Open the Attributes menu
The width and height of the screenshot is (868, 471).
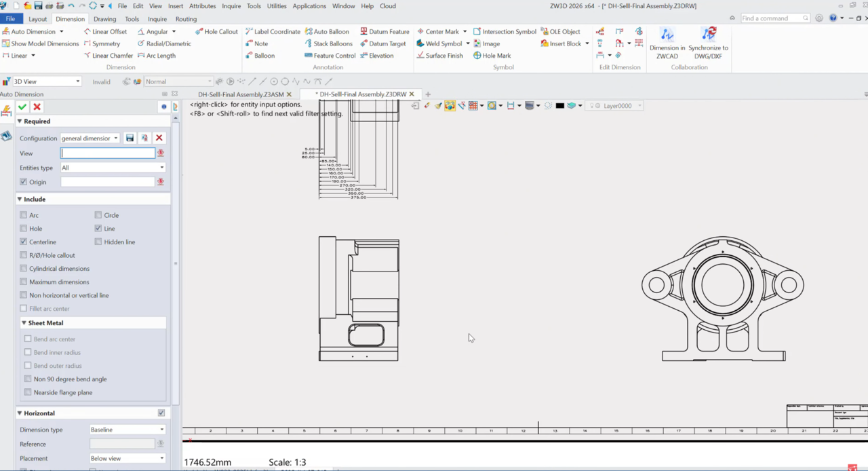tap(202, 6)
